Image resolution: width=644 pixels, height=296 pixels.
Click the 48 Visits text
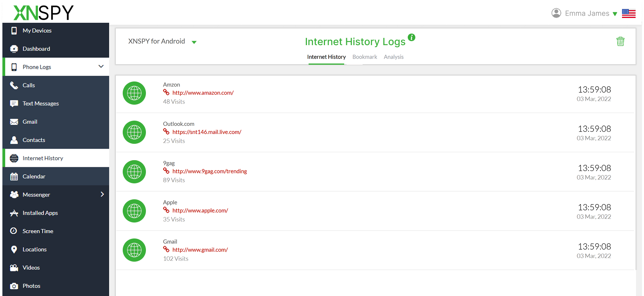174,102
